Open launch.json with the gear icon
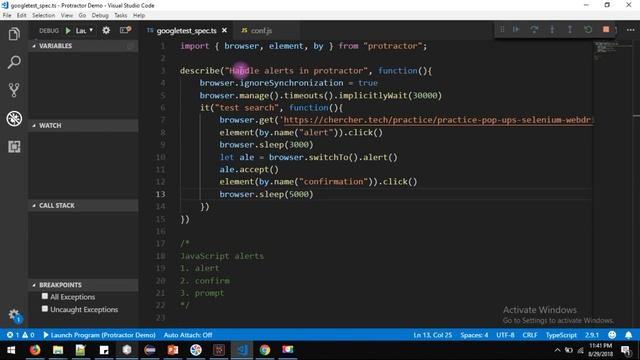The width and height of the screenshot is (640, 360). [x=106, y=30]
